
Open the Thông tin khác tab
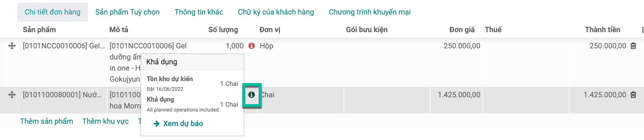coord(199,12)
